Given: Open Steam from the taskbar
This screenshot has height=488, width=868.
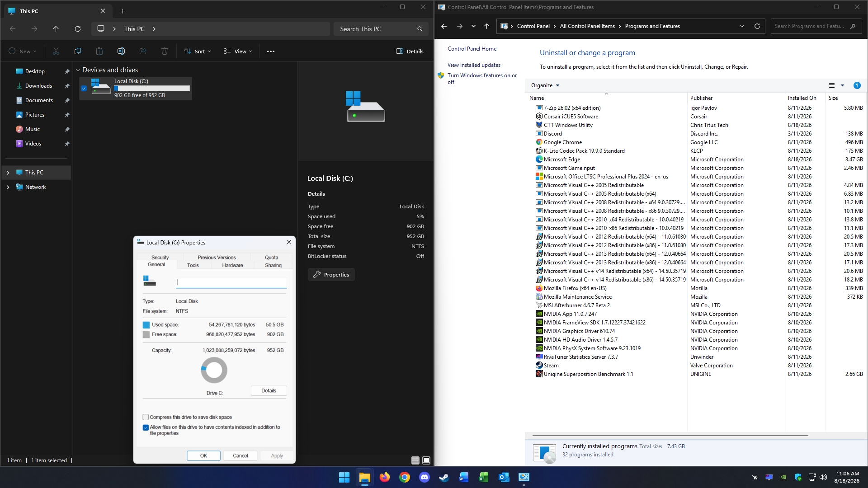Looking at the screenshot, I should pyautogui.click(x=444, y=477).
